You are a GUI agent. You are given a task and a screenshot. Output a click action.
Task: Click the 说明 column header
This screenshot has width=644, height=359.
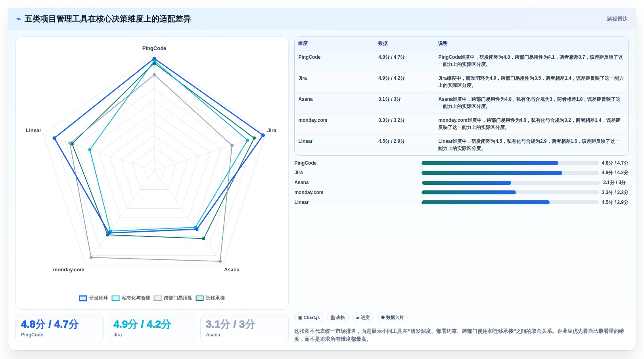[x=443, y=44]
